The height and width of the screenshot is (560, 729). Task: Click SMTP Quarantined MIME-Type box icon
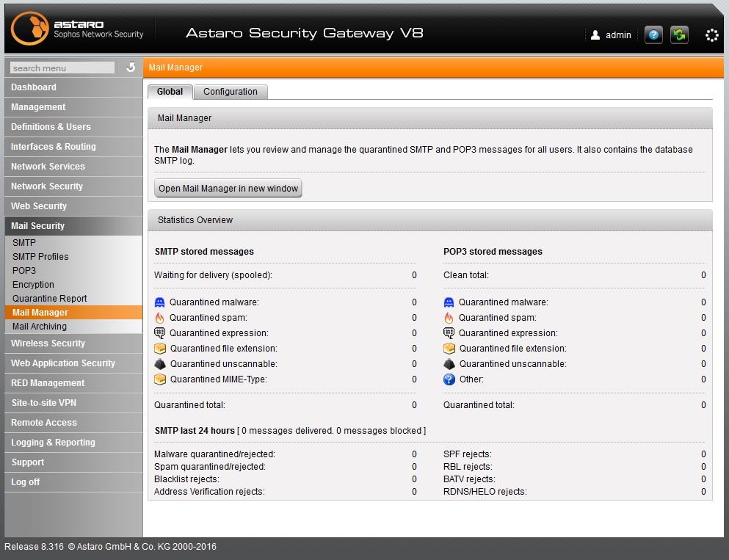[x=160, y=379]
